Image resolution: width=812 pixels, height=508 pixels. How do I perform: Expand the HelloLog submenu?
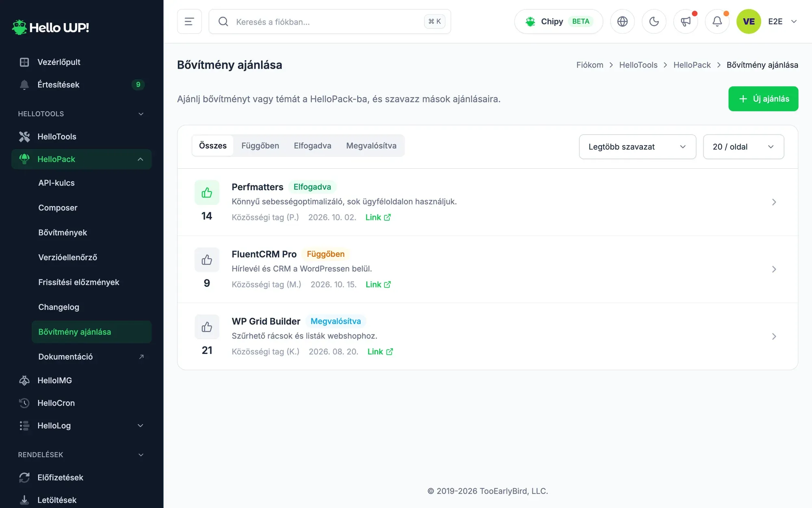pyautogui.click(x=140, y=426)
